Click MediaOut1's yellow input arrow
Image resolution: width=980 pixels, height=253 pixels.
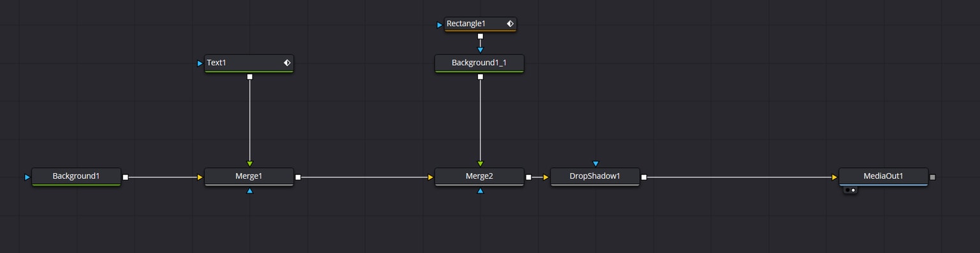click(835, 177)
